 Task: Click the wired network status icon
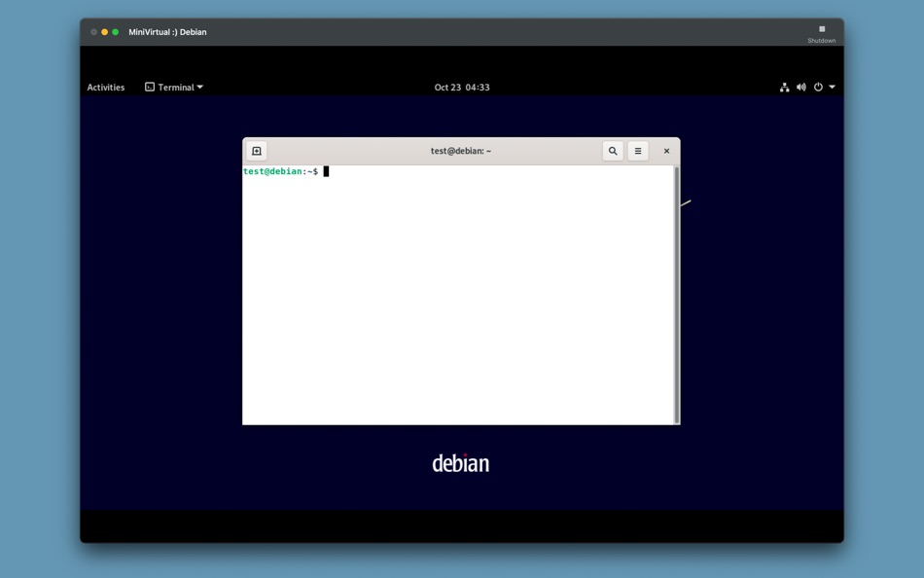(x=784, y=88)
